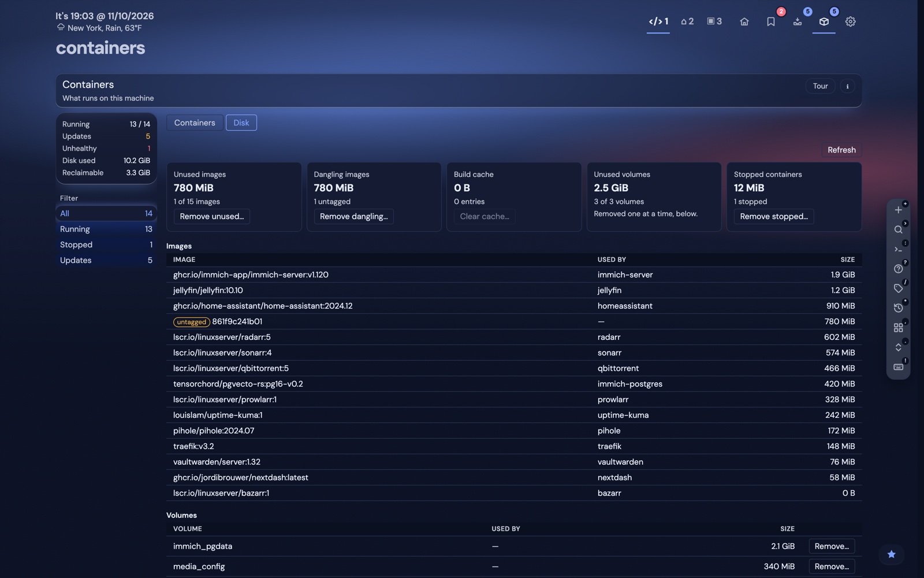Select the lscr.io/linuxserver/sonarr:4 row
This screenshot has width=924, height=578.
514,353
